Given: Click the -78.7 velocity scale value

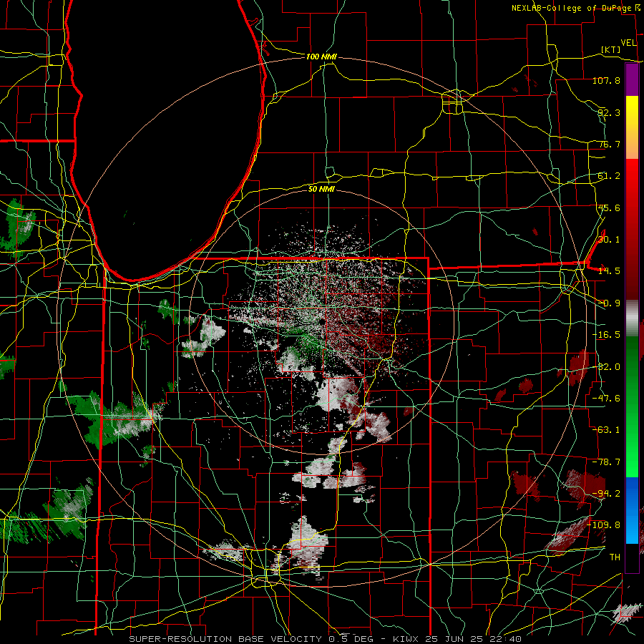Looking at the screenshot, I should point(606,462).
